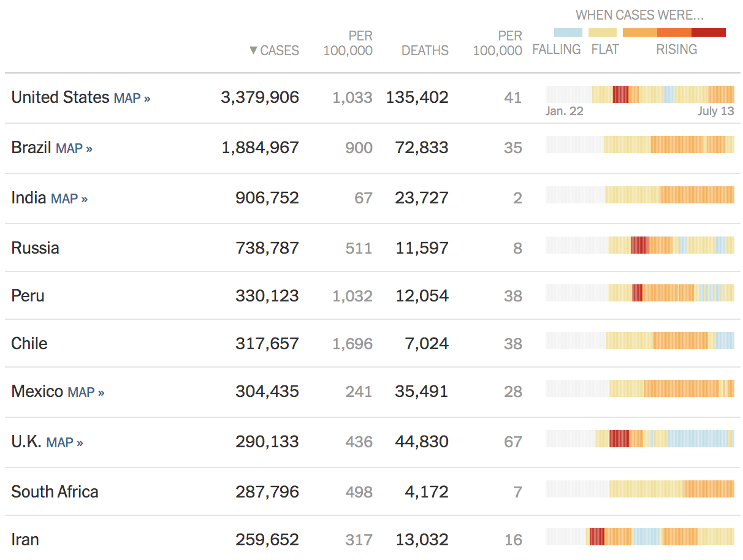Click the July 13 timeline label
Viewport: 743px width, 560px height.
point(716,111)
